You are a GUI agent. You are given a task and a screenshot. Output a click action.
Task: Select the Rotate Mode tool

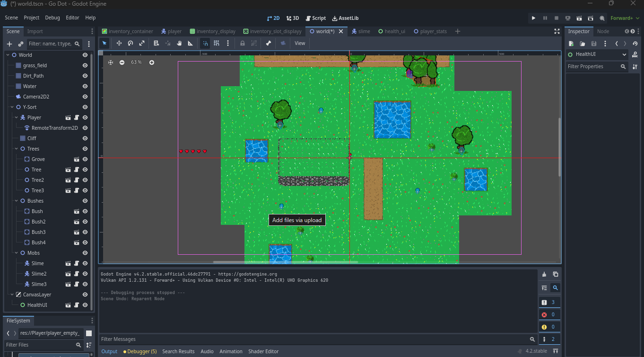point(130,43)
